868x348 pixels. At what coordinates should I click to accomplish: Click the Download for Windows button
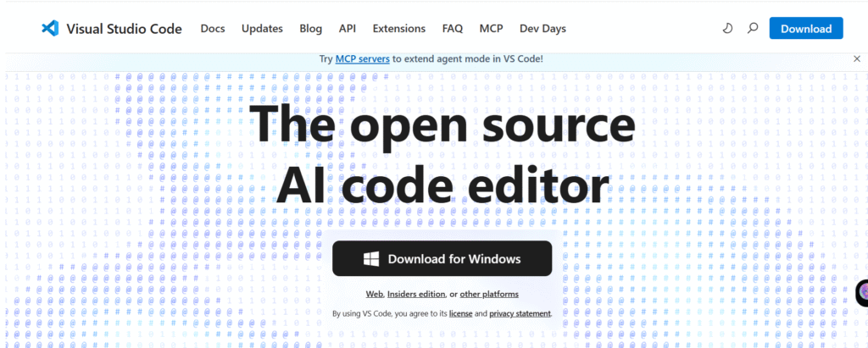click(x=442, y=258)
